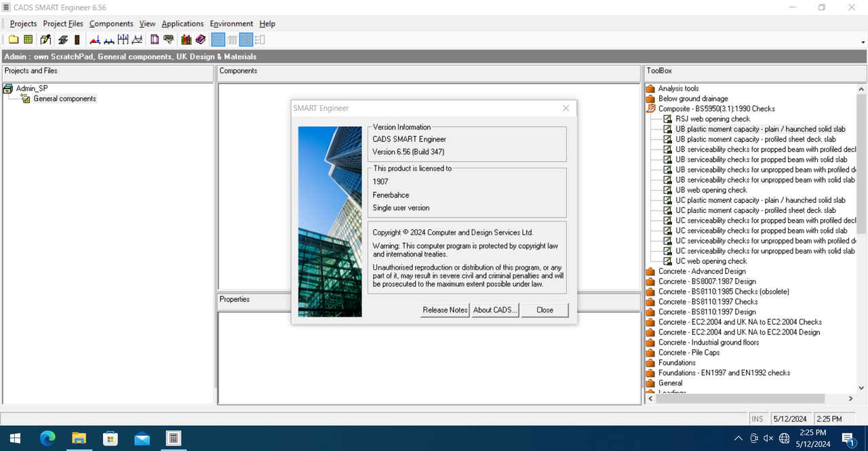Click the traffic light status toolbar icon
Image resolution: width=868 pixels, height=451 pixels.
77,40
